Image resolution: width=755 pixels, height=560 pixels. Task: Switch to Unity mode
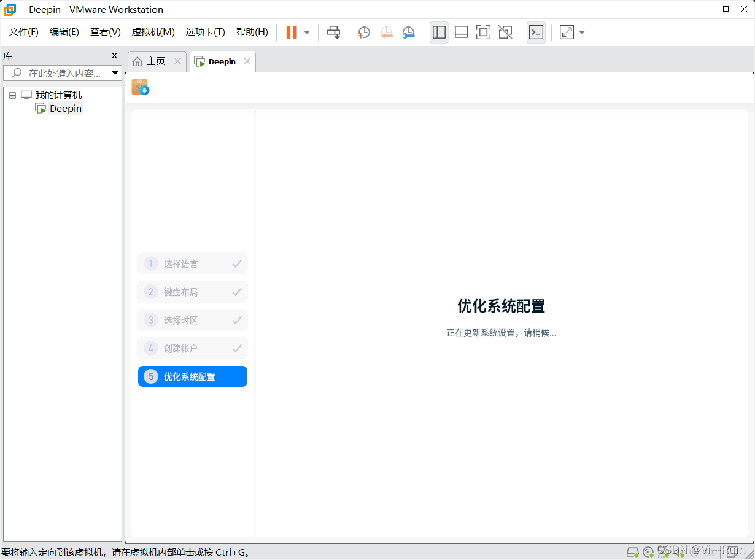point(505,33)
